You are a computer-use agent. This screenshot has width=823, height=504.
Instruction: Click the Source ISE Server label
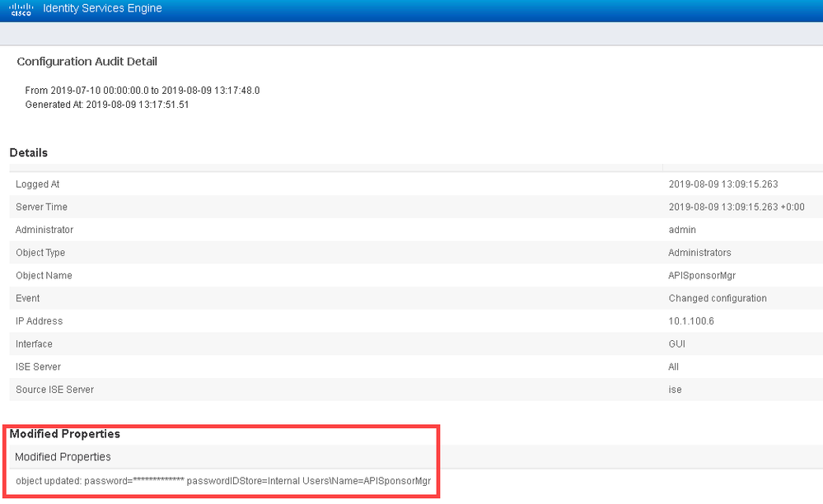(x=54, y=390)
